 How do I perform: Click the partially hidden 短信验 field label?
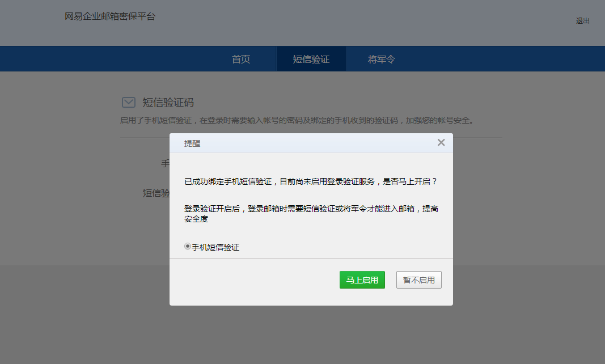point(156,193)
